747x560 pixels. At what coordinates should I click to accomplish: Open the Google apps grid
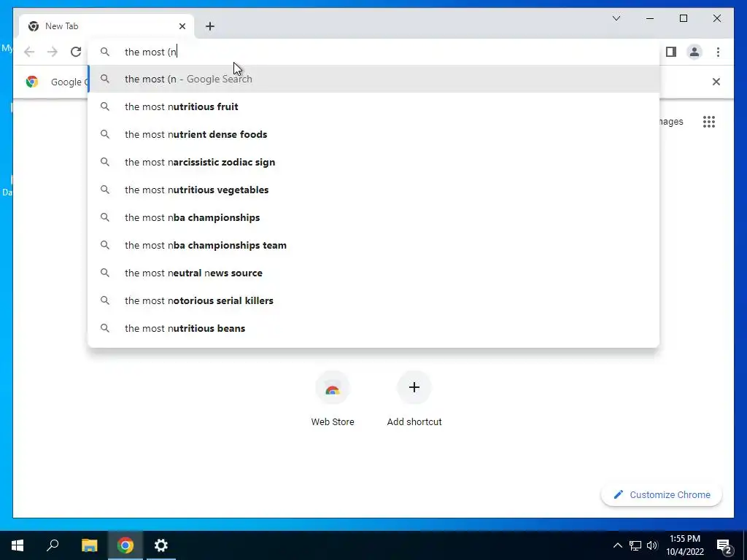point(709,122)
